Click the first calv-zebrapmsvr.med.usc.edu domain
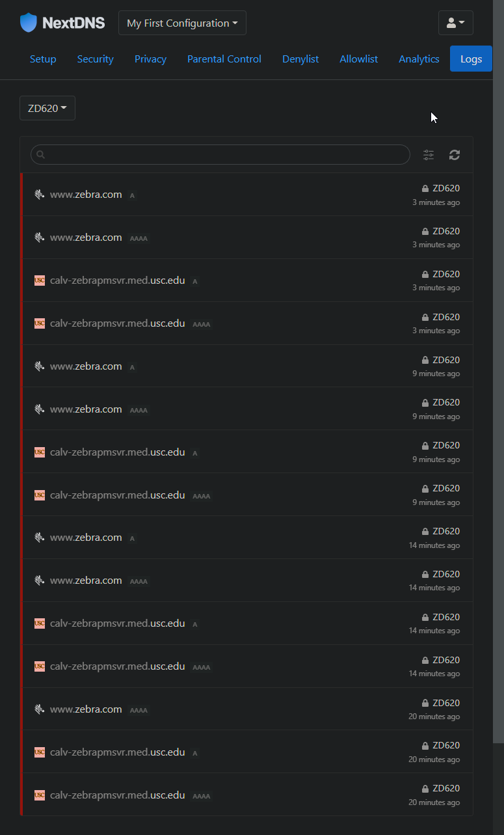The width and height of the screenshot is (504, 835). click(x=117, y=281)
